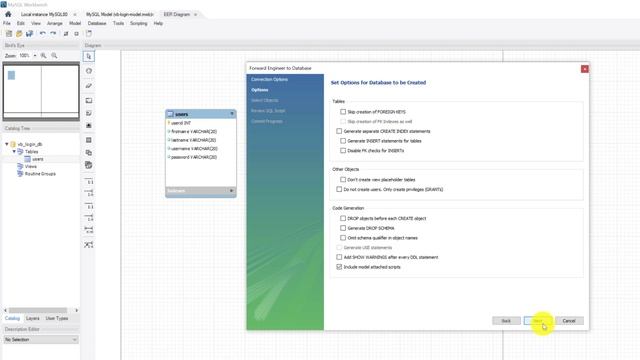Select Routine Groups in Catalog Tree
Image resolution: width=640 pixels, height=360 pixels.
40,174
